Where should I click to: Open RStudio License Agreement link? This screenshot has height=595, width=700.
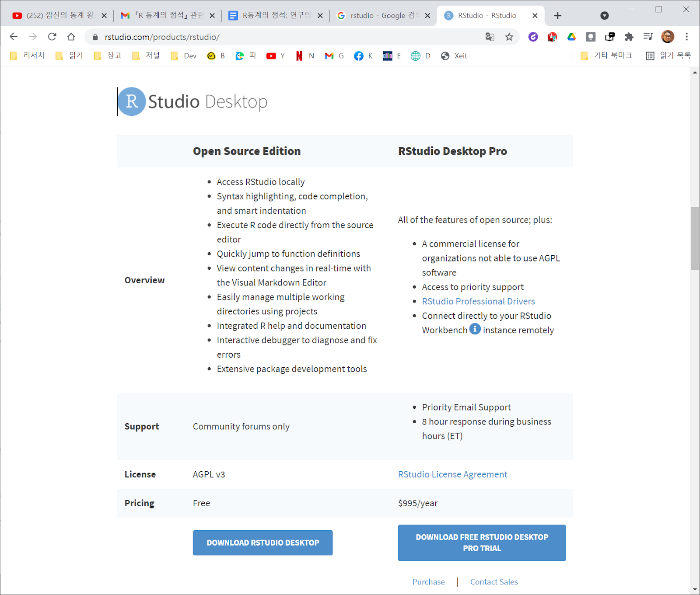[452, 474]
